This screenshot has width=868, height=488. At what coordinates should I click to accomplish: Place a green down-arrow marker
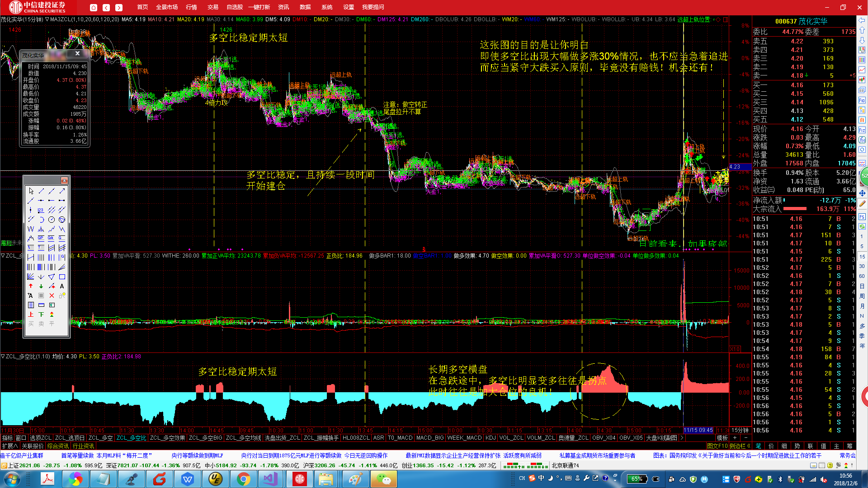click(41, 286)
